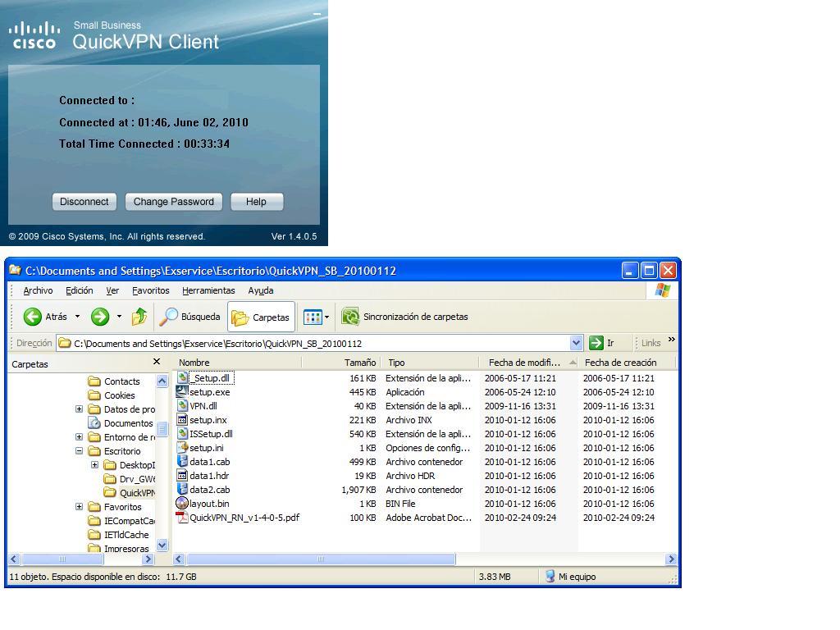Select the ISSetup.dll file icon
This screenshot has height=630, width=840.
pos(182,433)
